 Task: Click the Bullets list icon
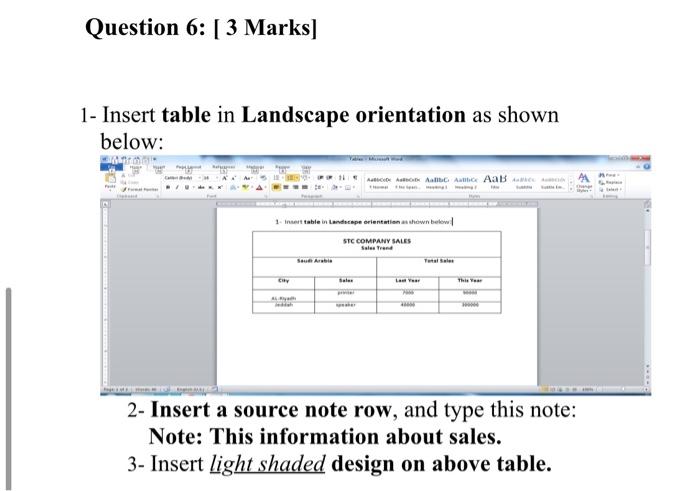point(276,178)
